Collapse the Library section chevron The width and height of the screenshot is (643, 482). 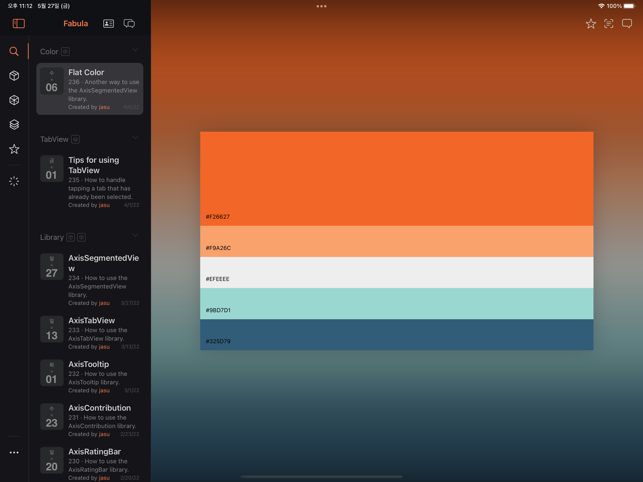pyautogui.click(x=135, y=237)
